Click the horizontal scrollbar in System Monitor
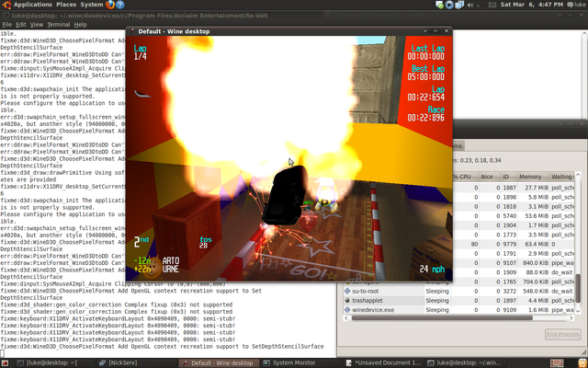Viewport: 588px width, 368px height. click(x=442, y=318)
